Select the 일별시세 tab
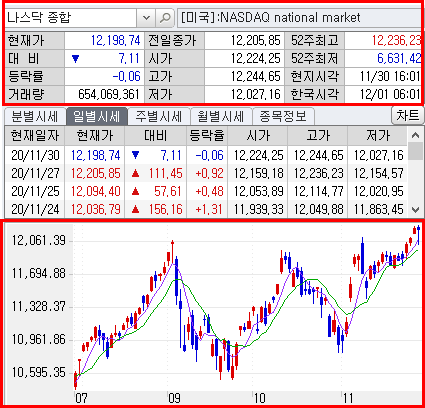Screen dimensions: 425x408 [97, 116]
